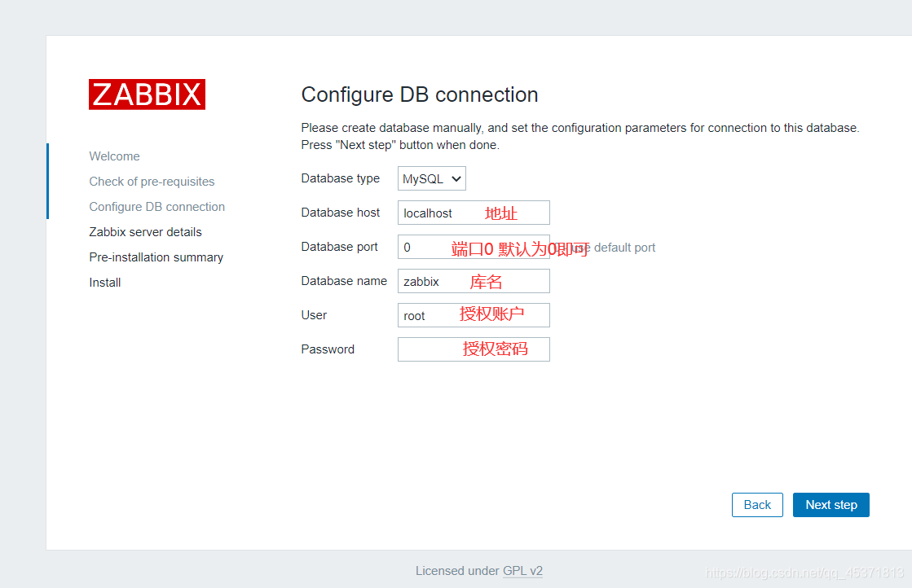Viewport: 912px width, 588px height.
Task: Click the 'Please create database manually' instruction text
Action: coord(580,136)
